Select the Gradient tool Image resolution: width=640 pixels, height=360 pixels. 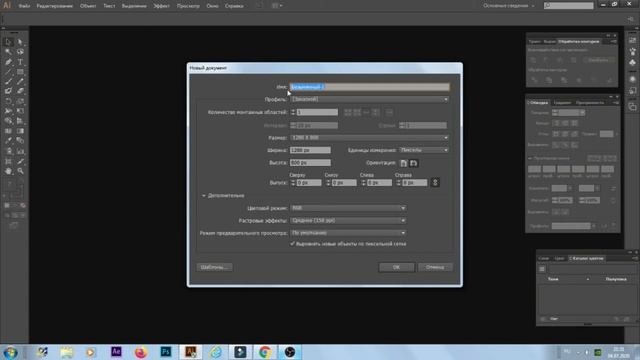(20, 131)
